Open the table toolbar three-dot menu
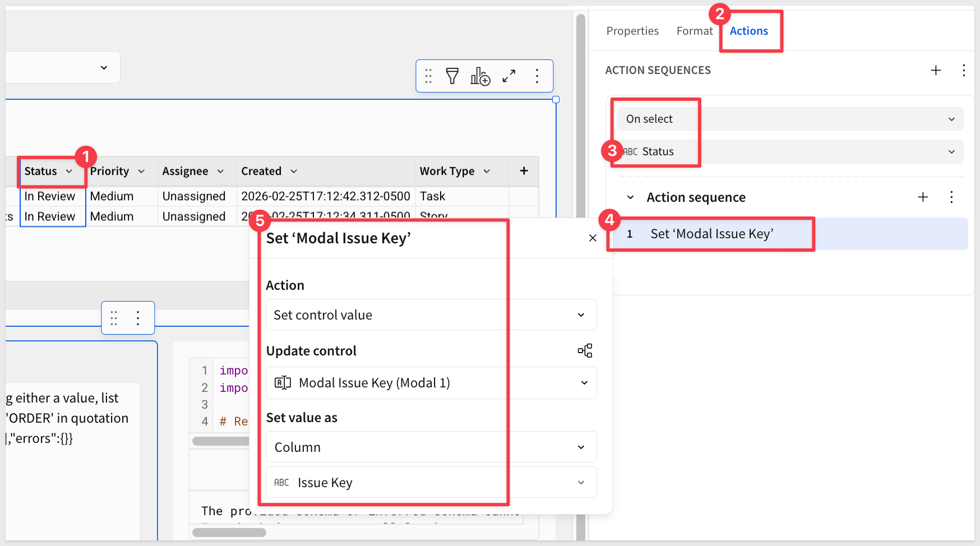The image size is (980, 546). coord(537,76)
